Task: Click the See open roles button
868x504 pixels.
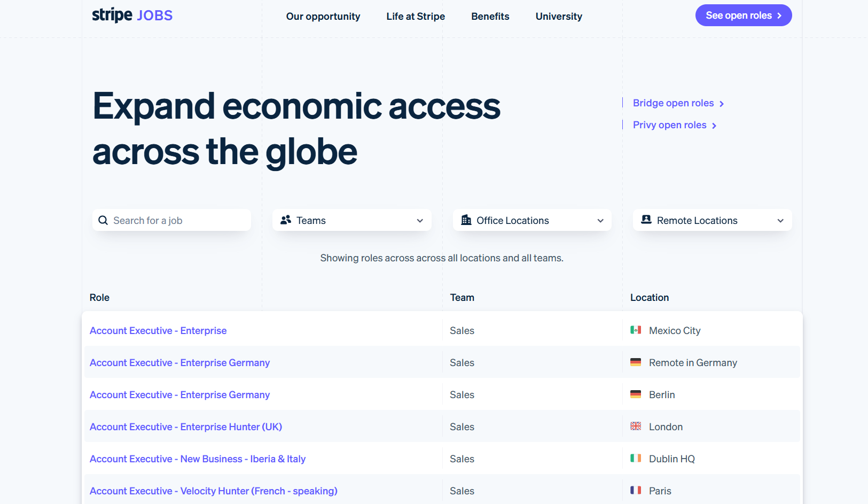Action: (743, 15)
